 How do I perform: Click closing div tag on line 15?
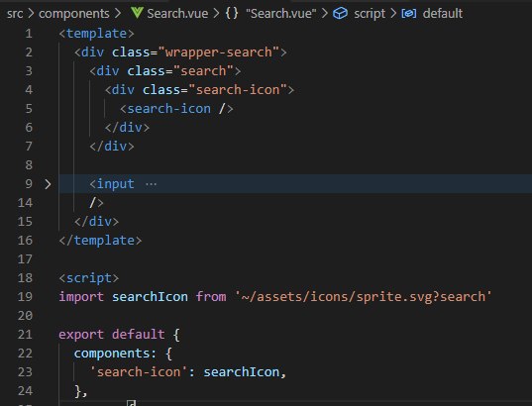point(97,222)
